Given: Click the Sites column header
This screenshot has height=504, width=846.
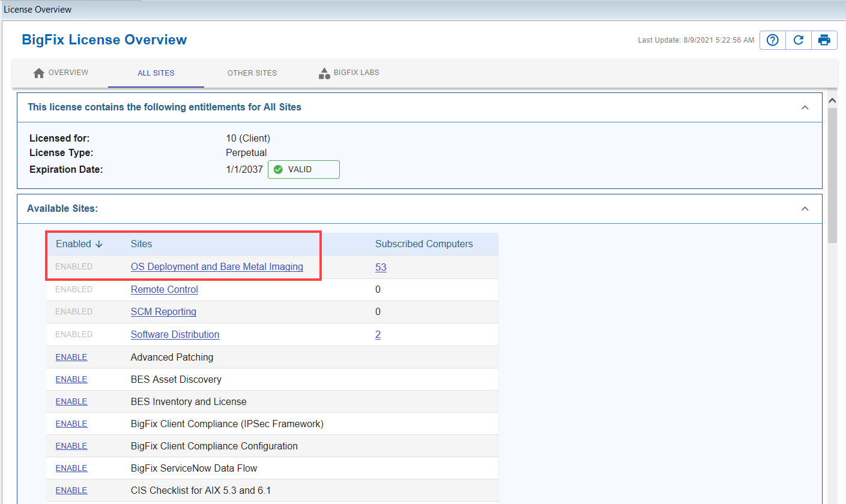Looking at the screenshot, I should pos(141,244).
